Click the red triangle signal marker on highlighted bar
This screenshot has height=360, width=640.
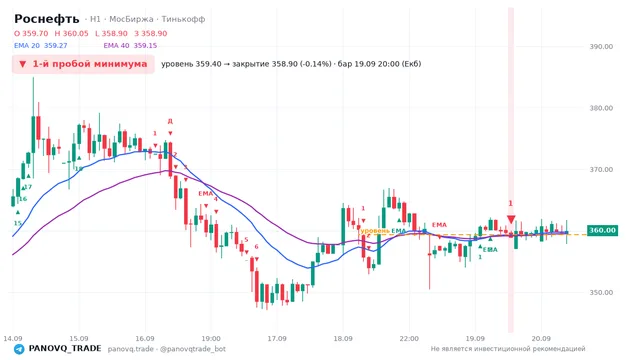(511, 220)
